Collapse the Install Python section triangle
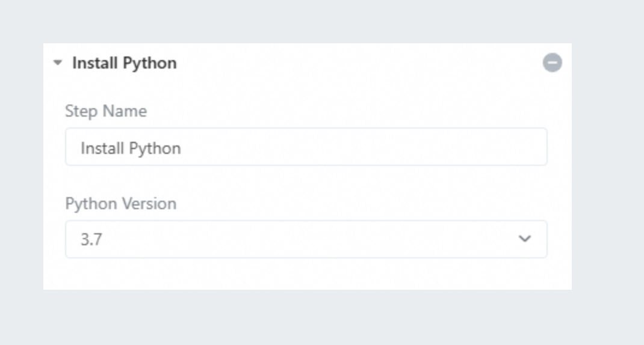644x345 pixels. tap(58, 63)
